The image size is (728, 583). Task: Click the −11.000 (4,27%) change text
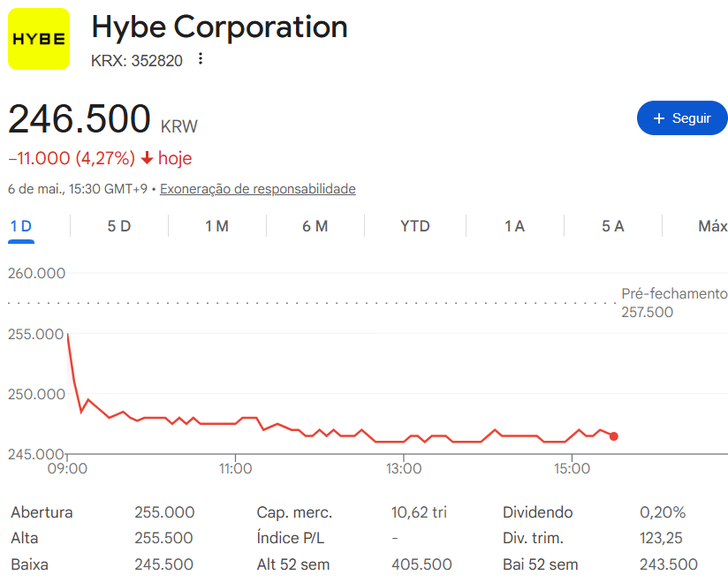point(72,158)
